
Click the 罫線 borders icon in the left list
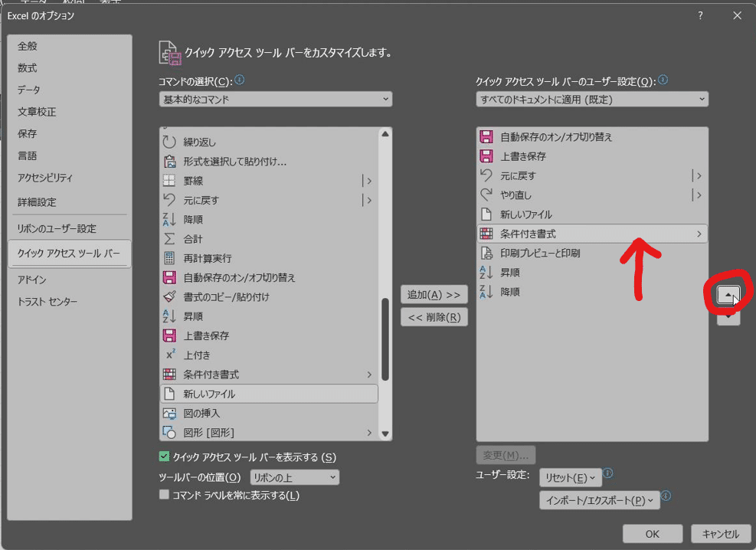click(169, 181)
